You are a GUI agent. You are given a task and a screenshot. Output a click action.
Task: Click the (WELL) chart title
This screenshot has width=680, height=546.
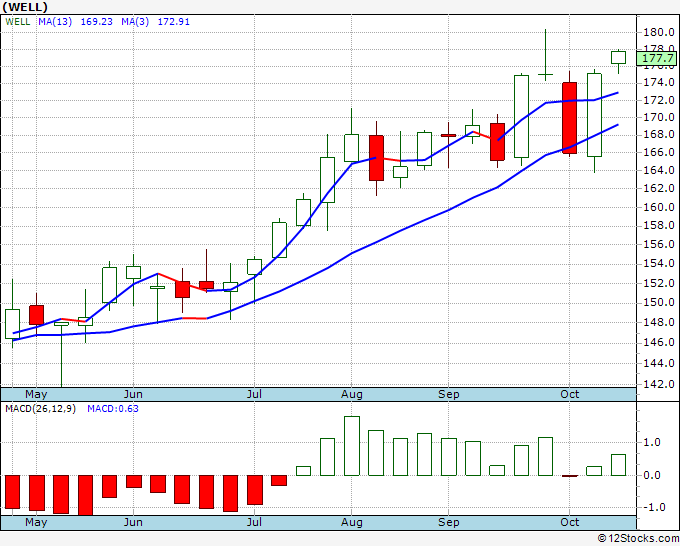[x=25, y=7]
